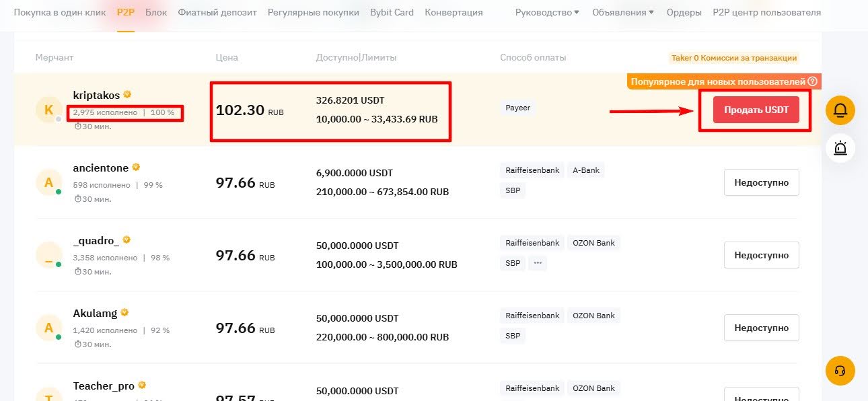Go to the Bybit Card section

[392, 11]
